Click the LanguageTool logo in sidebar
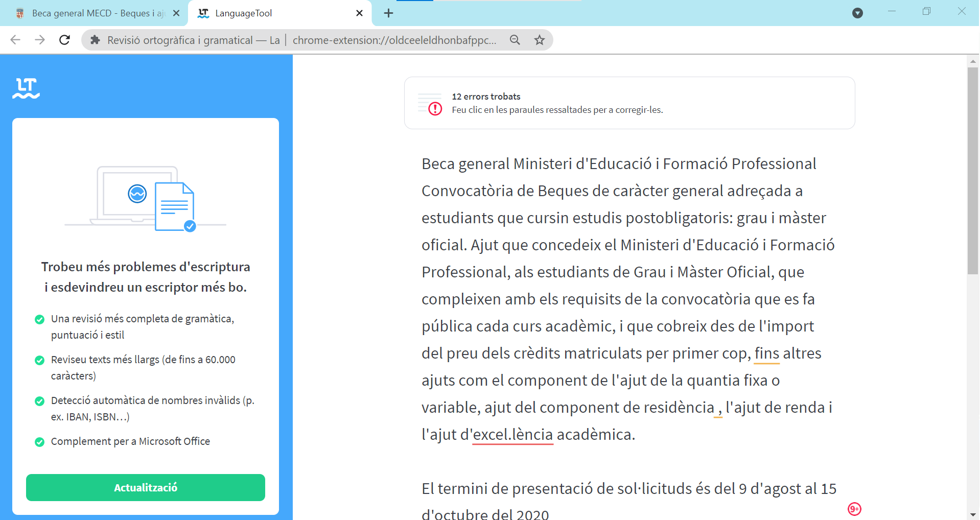980x520 pixels. coord(26,88)
